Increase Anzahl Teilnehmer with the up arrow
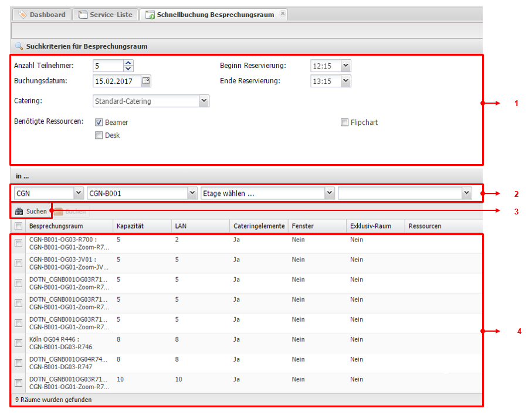 tap(128, 63)
